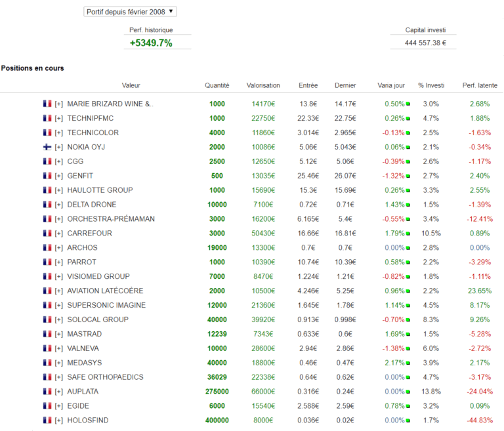Click the French flag next to CARREFOUR
504x431 pixels.
[x=47, y=233]
